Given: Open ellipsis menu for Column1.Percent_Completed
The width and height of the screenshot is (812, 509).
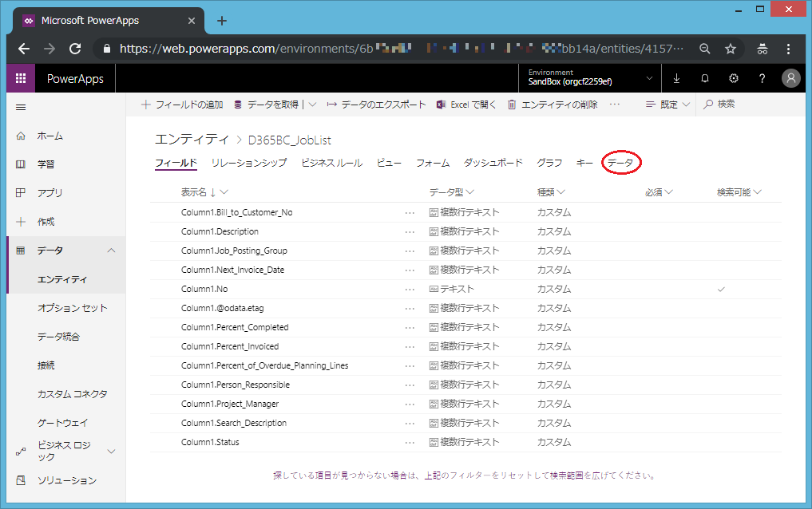Looking at the screenshot, I should pyautogui.click(x=410, y=327).
